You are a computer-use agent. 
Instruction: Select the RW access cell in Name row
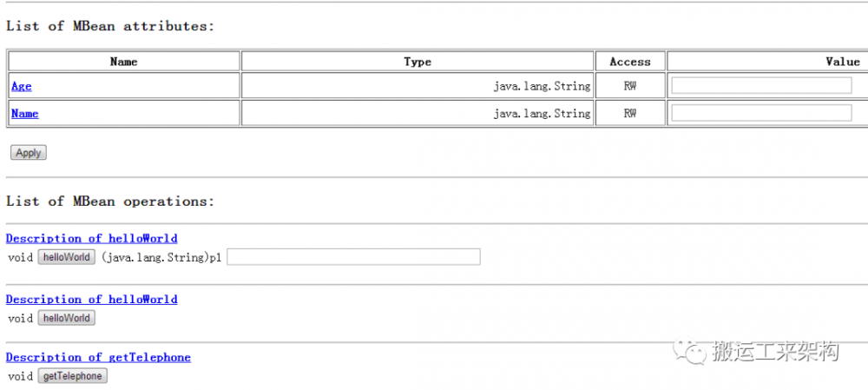[x=630, y=113]
